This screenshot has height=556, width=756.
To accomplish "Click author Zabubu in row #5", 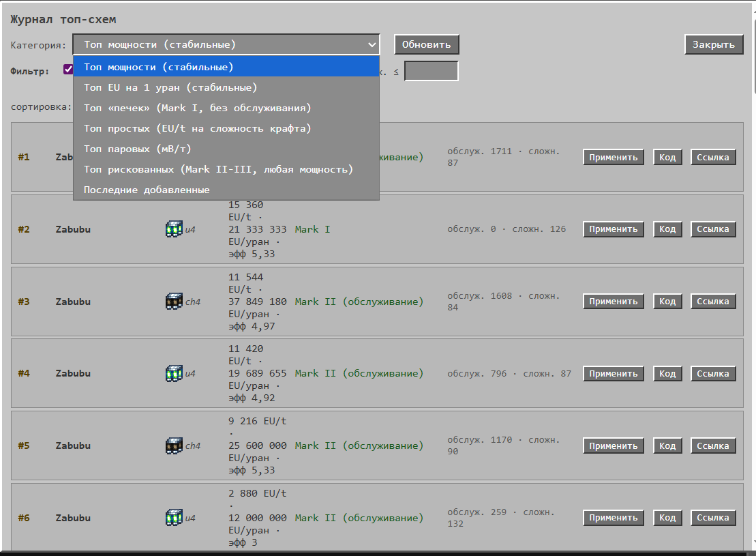I will click(73, 446).
